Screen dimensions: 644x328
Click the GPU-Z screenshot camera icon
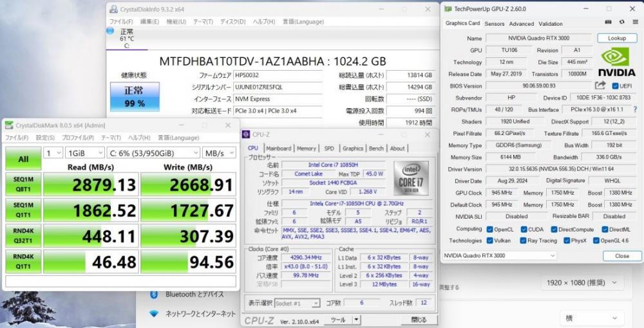(609, 22)
